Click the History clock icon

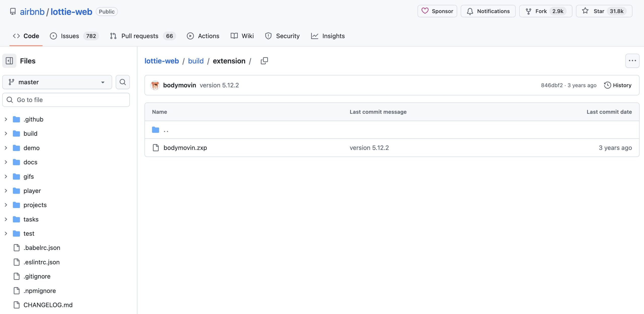pyautogui.click(x=607, y=85)
